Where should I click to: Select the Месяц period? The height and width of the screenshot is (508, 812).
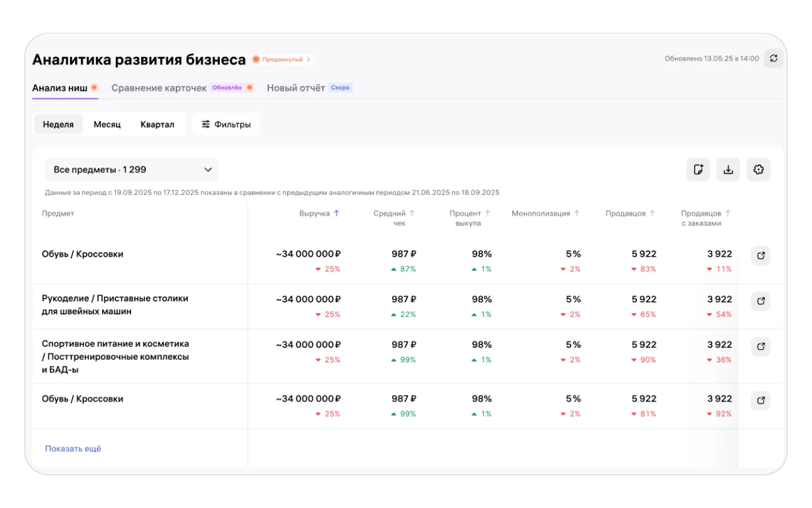tap(107, 125)
